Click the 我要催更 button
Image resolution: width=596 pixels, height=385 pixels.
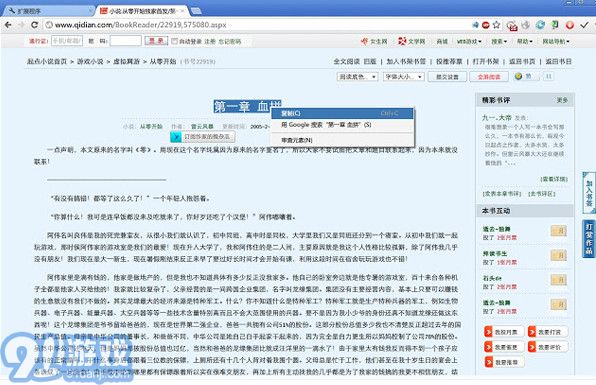pos(504,347)
